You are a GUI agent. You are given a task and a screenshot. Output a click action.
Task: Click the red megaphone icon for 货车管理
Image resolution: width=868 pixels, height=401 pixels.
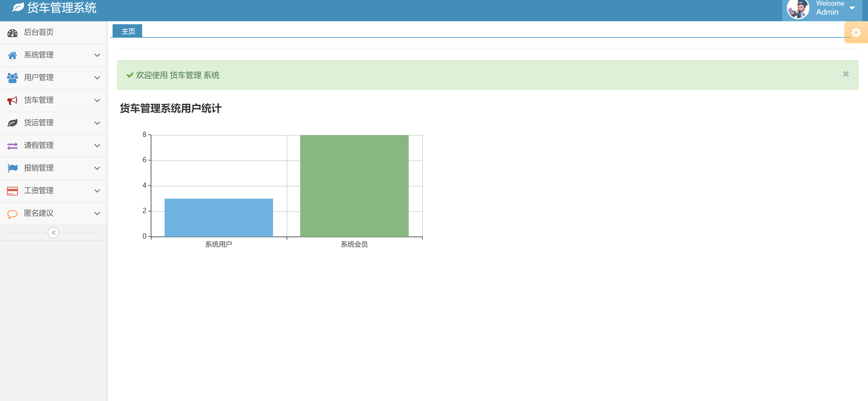tap(12, 100)
